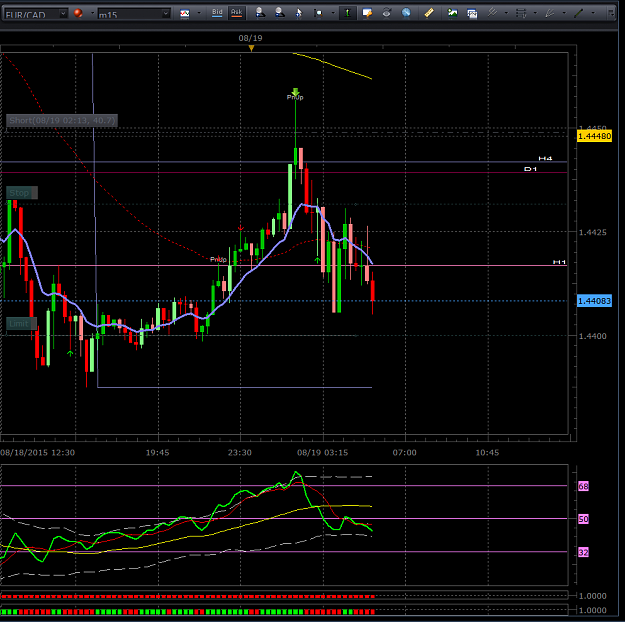
Task: Expand the Fibonacci levels dropdown arrow
Action: pos(535,14)
